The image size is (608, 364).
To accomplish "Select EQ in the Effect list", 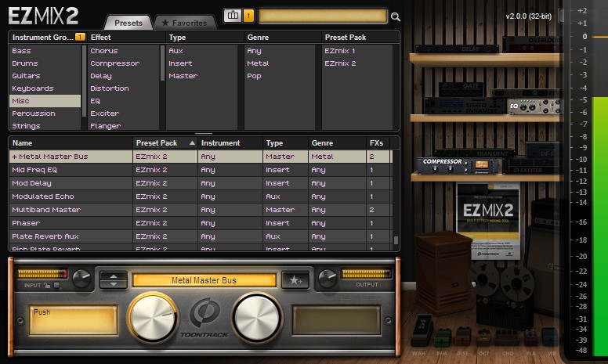I will pos(123,101).
